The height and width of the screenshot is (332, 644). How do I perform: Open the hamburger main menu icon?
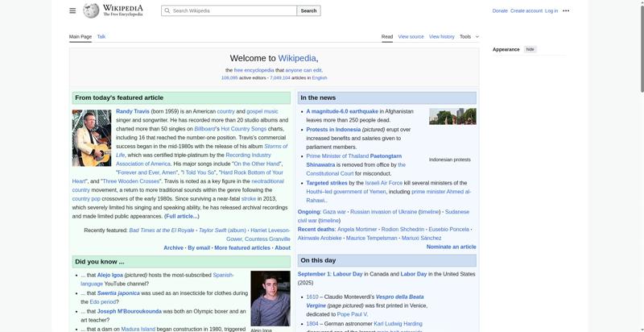[x=72, y=10]
